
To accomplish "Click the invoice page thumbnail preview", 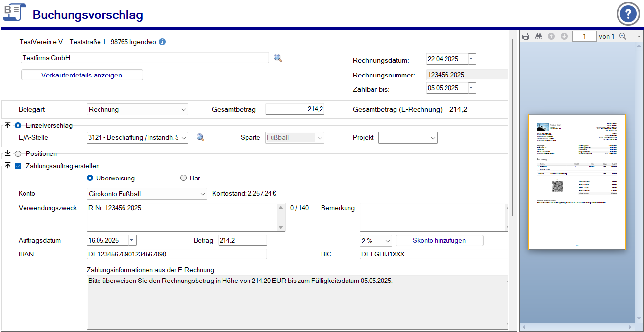I will (577, 182).
